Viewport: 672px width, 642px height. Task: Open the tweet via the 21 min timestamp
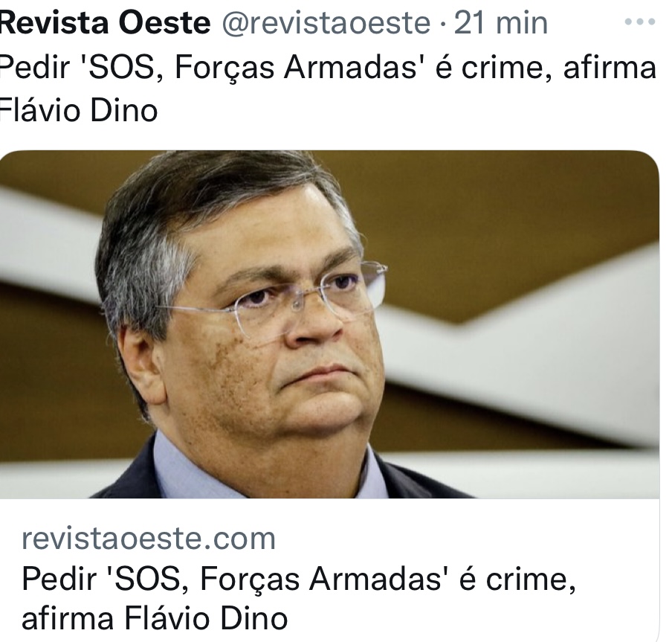coord(500,23)
